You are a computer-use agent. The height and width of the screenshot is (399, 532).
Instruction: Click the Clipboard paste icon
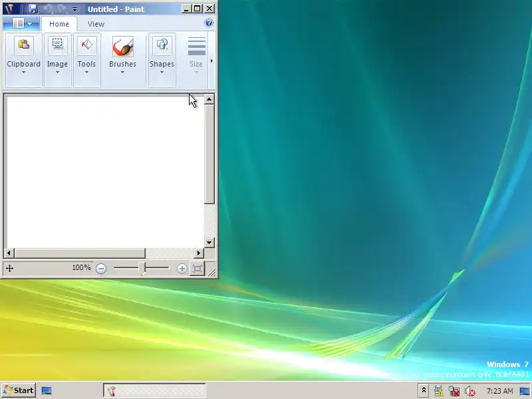23,45
